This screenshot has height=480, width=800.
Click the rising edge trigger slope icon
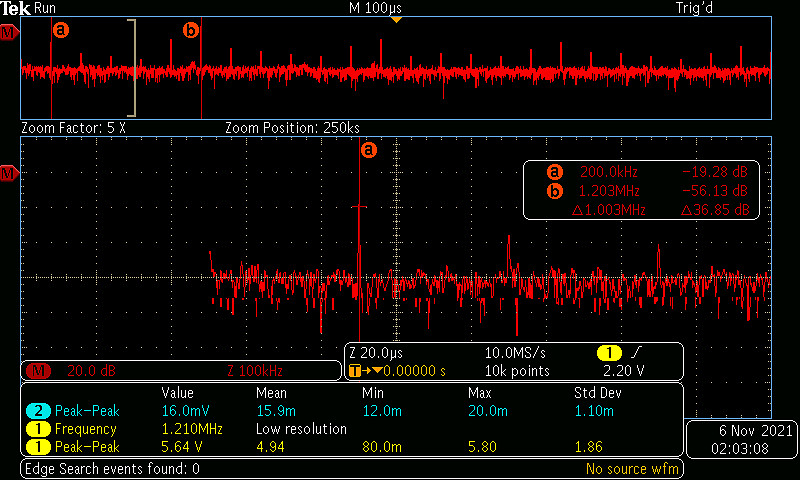[637, 352]
